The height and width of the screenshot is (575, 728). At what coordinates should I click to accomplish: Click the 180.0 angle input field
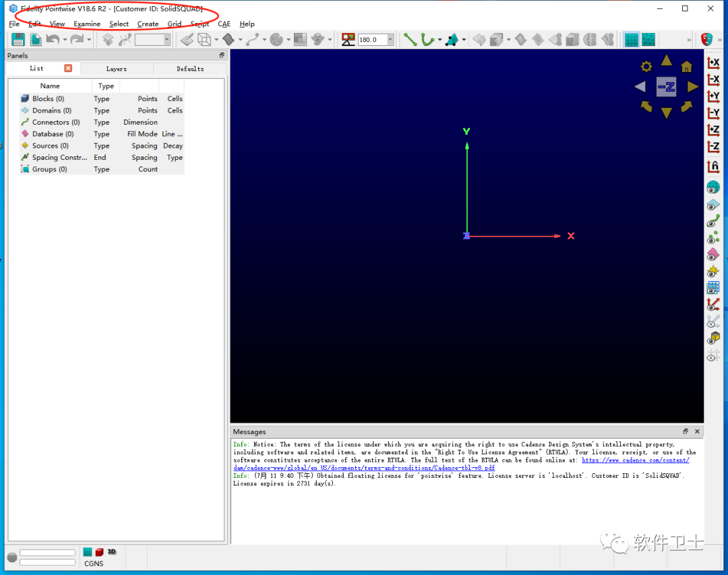[372, 40]
